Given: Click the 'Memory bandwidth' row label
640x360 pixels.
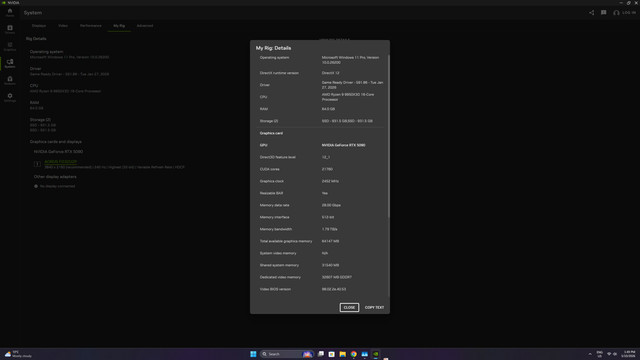Looking at the screenshot, I should point(276,229).
